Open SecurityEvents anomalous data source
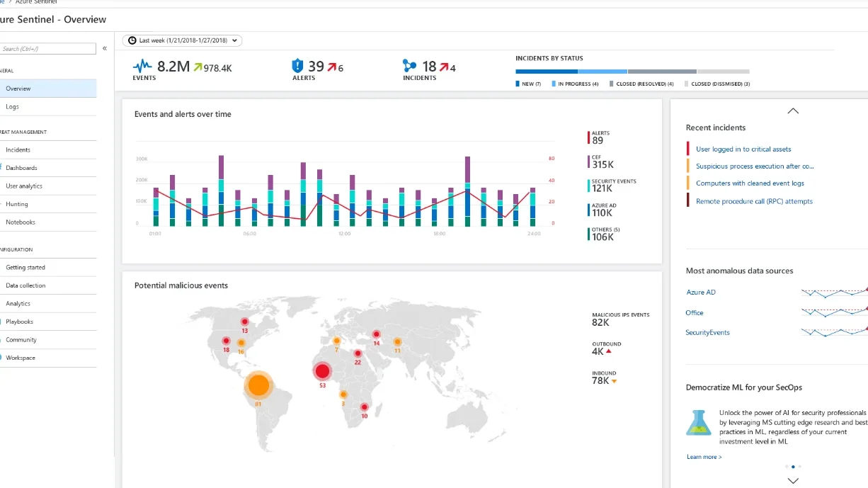Screen dimensions: 868x488 click(707, 332)
